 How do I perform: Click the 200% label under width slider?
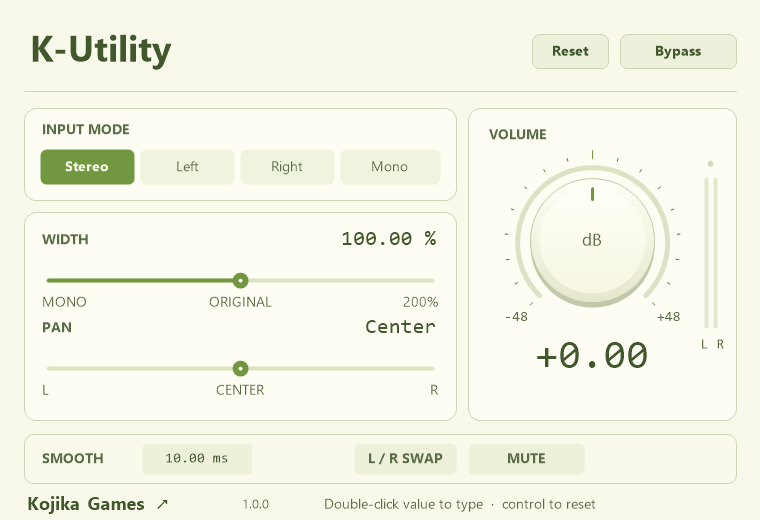coord(420,302)
